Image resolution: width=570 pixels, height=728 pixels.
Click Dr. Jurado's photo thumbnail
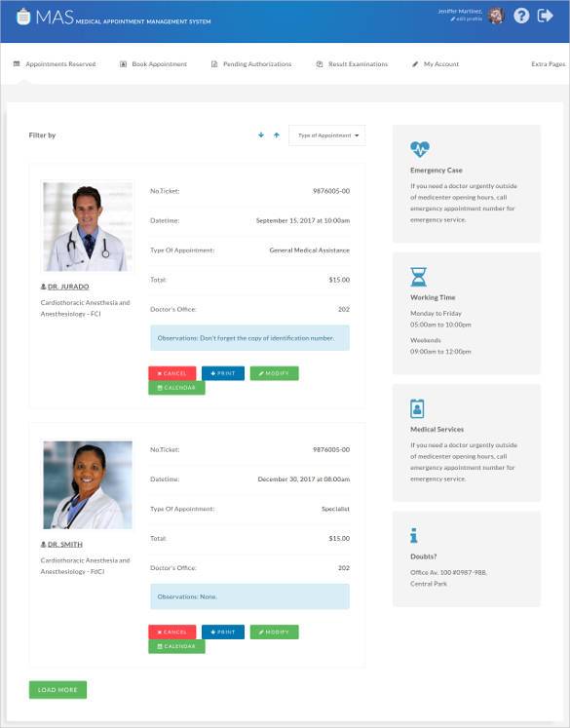pos(88,226)
